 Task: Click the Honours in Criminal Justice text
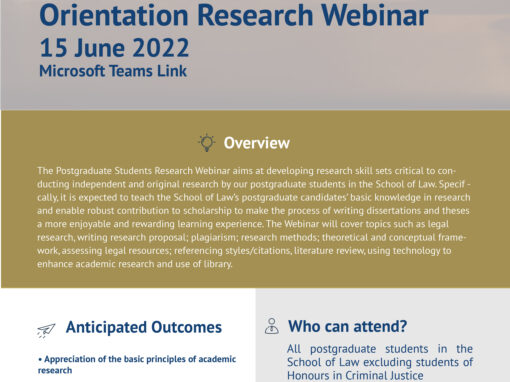coord(355,376)
